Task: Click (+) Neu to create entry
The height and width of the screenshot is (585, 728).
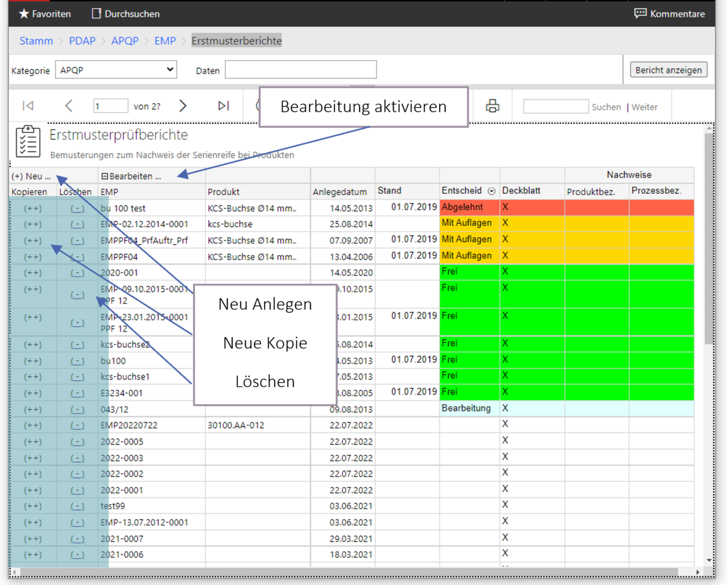Action: pos(31,176)
